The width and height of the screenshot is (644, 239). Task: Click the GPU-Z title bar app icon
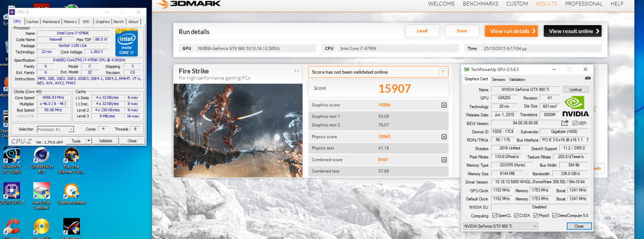click(467, 69)
